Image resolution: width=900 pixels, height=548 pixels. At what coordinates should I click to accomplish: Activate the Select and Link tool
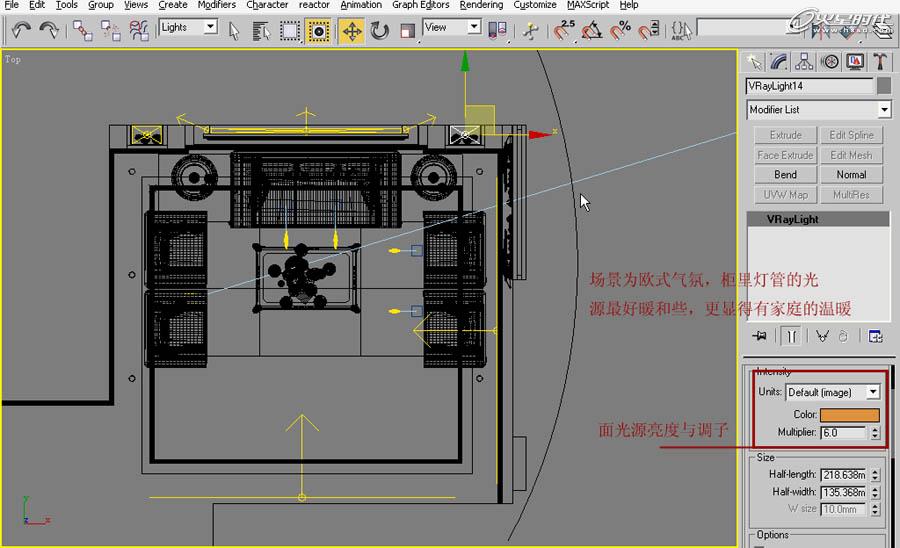(83, 30)
